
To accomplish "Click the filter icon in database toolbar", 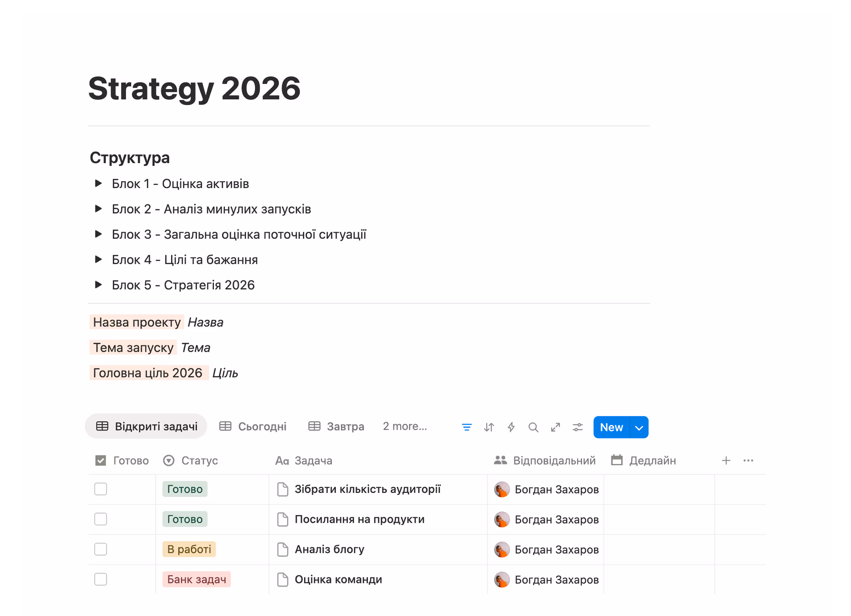I will 466,427.
